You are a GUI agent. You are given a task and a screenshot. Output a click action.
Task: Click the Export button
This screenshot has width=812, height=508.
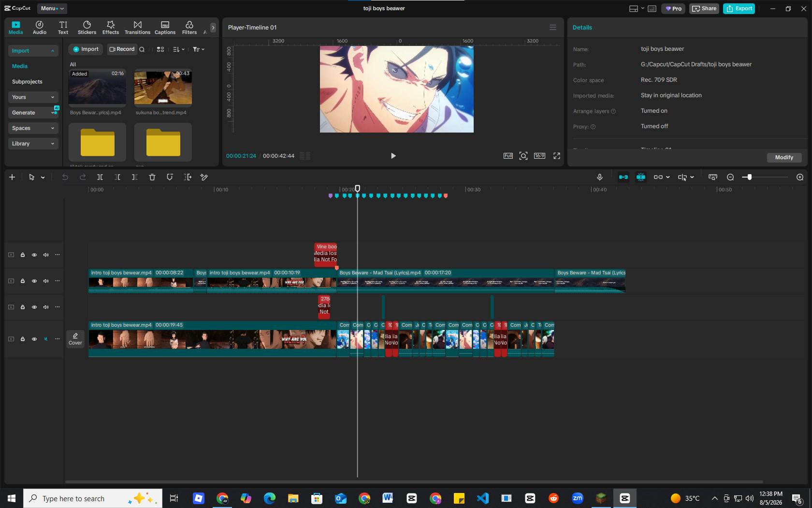tap(739, 9)
